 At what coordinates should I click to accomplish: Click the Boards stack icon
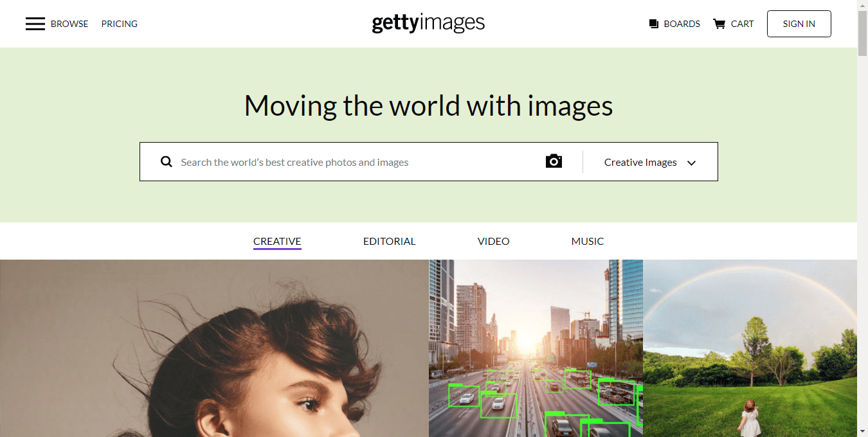click(x=654, y=24)
